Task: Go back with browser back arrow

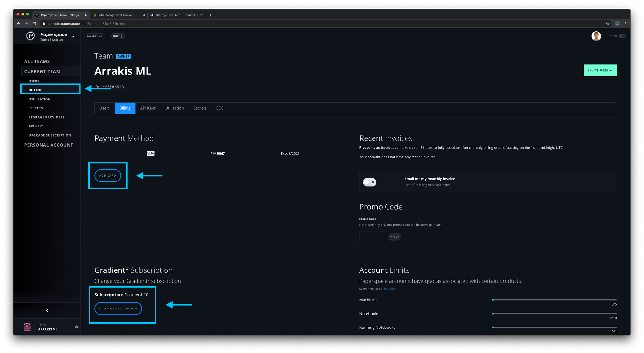Action: pos(19,24)
